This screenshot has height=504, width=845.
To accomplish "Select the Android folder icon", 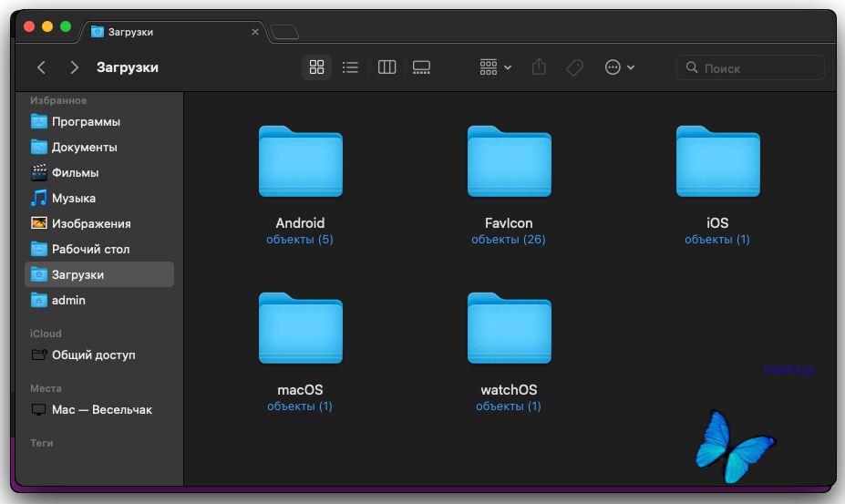I will click(x=301, y=161).
